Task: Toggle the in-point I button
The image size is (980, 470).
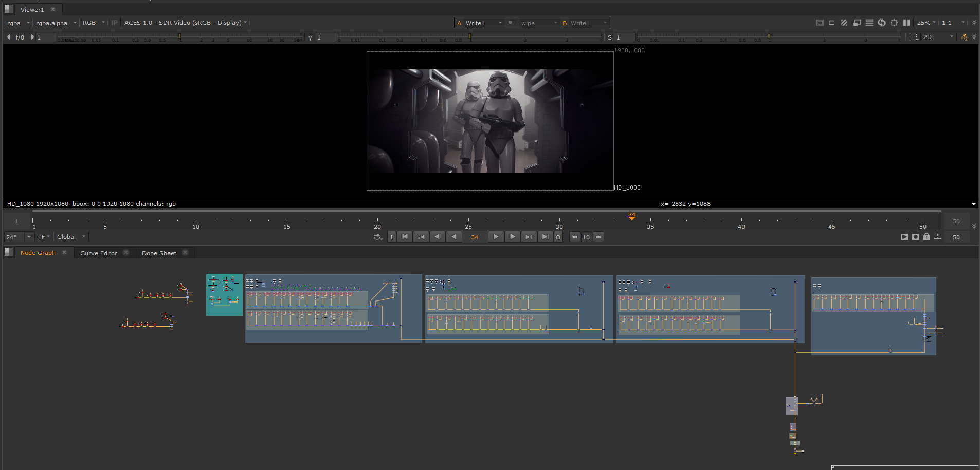Action: pos(391,237)
